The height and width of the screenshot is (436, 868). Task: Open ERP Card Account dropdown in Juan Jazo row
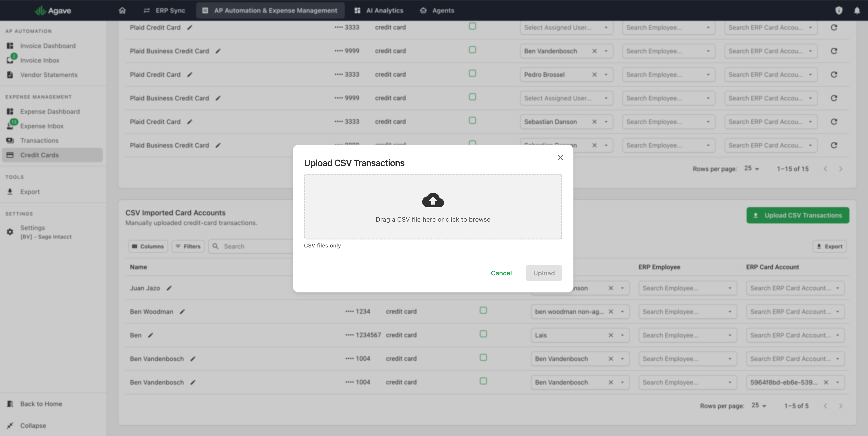pos(795,288)
